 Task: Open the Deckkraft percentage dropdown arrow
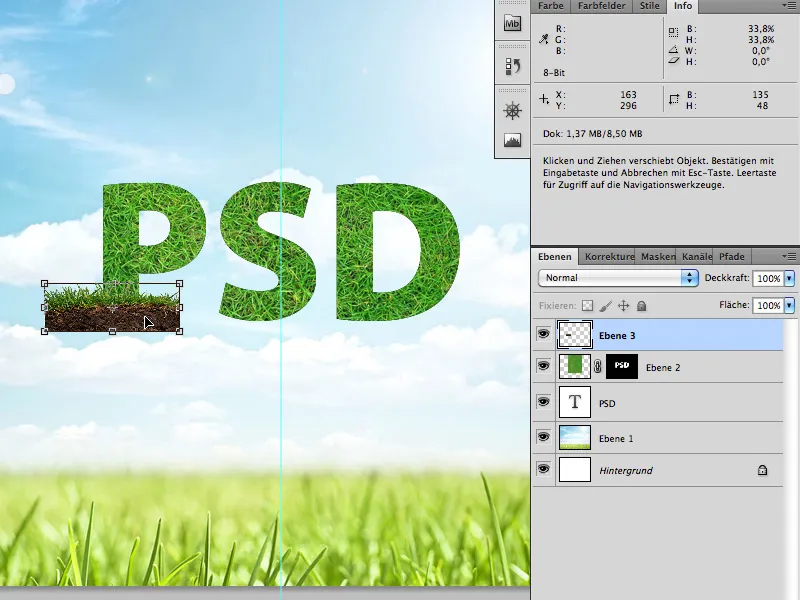coord(789,278)
